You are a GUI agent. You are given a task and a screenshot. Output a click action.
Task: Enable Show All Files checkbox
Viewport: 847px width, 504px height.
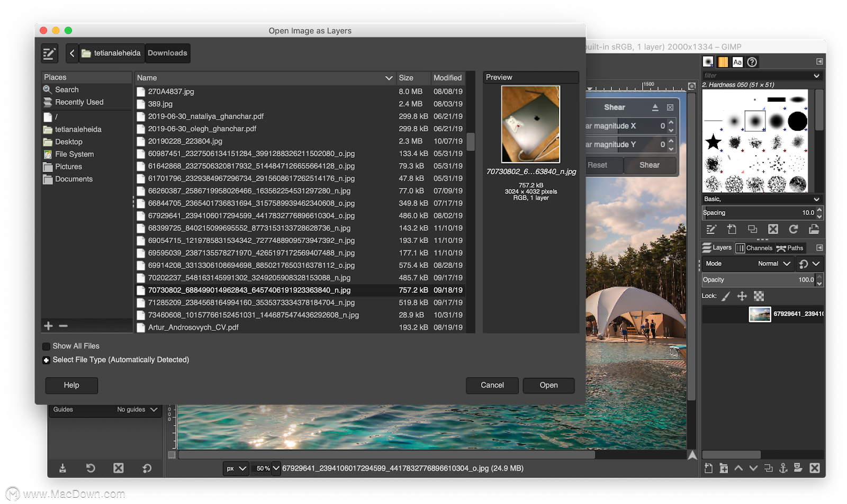coord(47,346)
